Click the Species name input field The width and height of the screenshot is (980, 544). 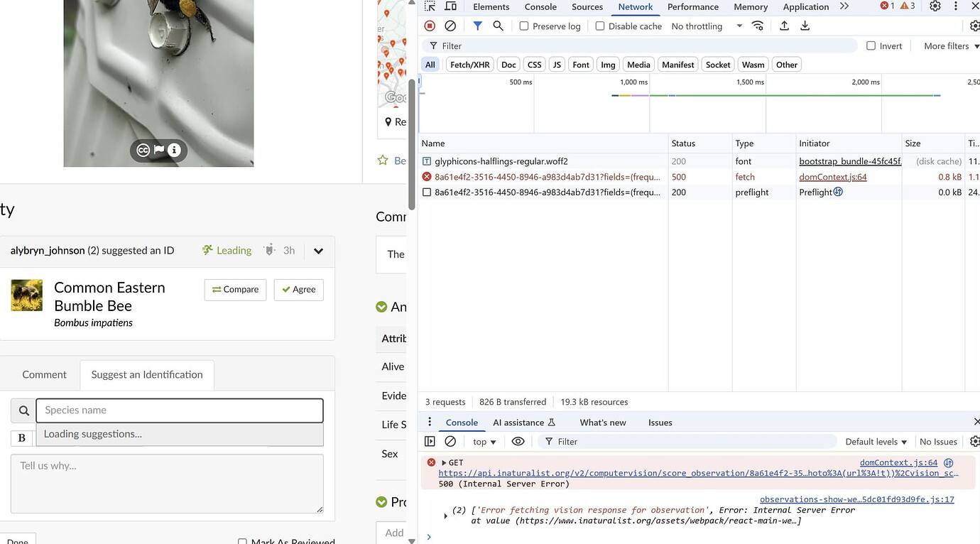(179, 410)
